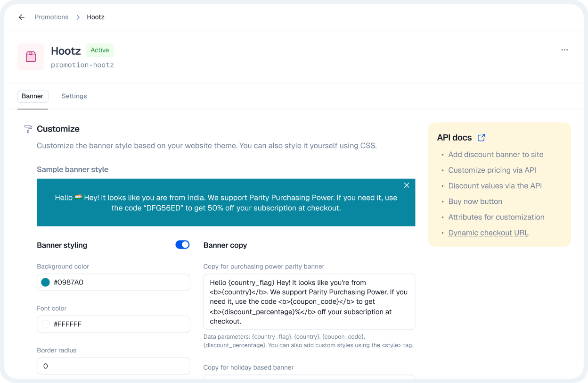Click the purchasing power parity copy textarea
The width and height of the screenshot is (588, 383).
(x=309, y=302)
